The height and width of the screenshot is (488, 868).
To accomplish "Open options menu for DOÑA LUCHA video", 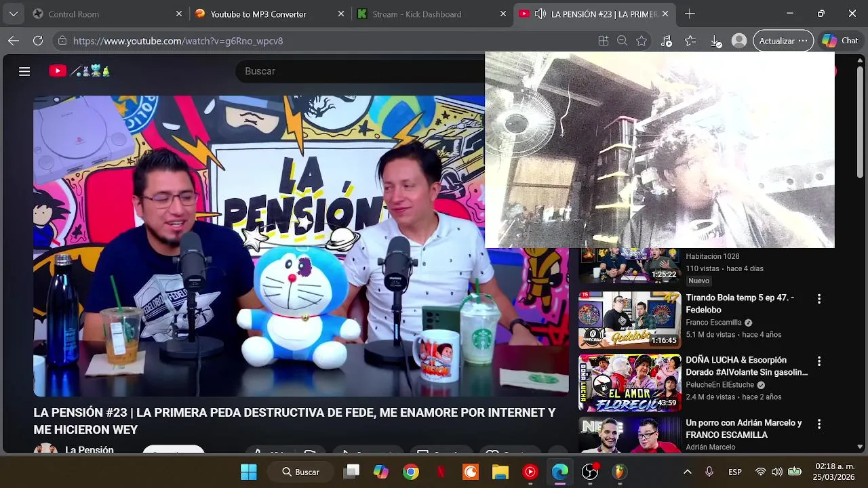I will pos(818,361).
